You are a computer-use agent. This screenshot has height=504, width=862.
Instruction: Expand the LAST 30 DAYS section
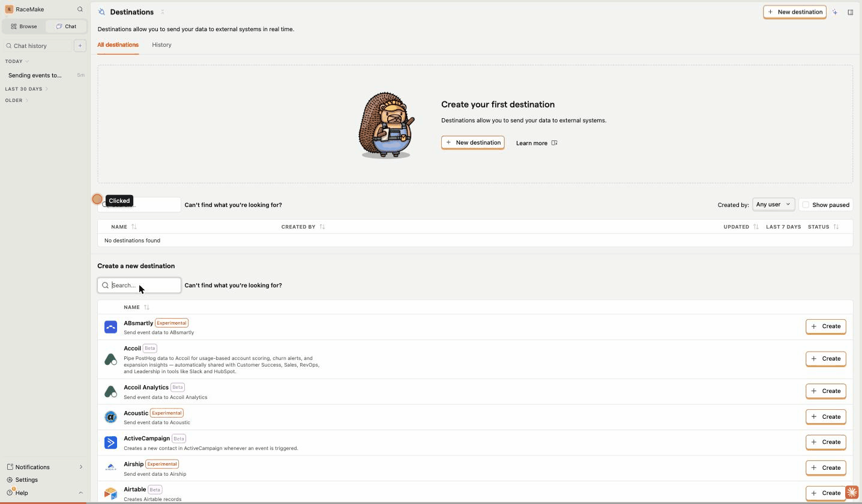[x=47, y=89]
